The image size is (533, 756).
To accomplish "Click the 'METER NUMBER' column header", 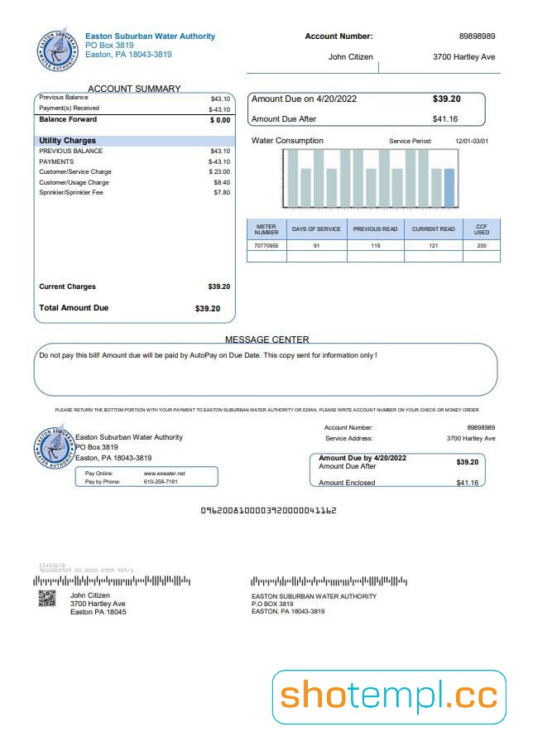I will [266, 229].
